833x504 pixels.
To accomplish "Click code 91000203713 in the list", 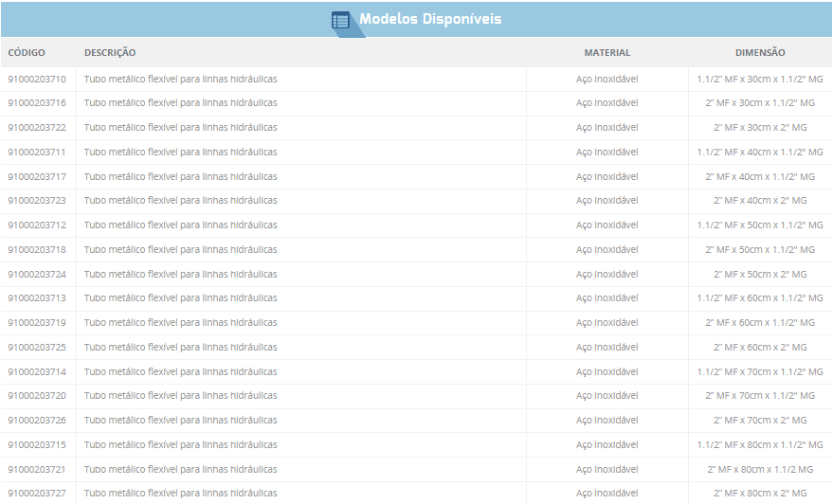I will (x=37, y=298).
